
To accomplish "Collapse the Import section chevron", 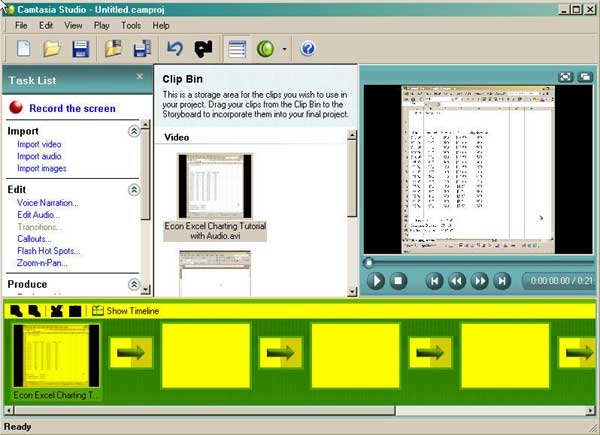I will [x=134, y=131].
